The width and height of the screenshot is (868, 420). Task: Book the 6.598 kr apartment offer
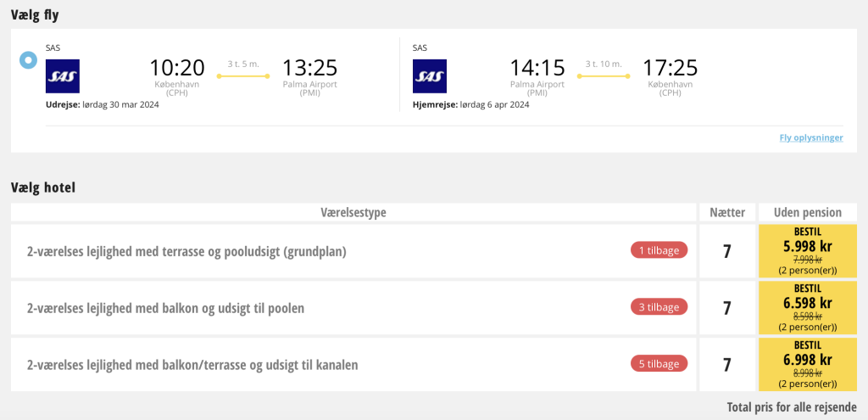coord(808,307)
